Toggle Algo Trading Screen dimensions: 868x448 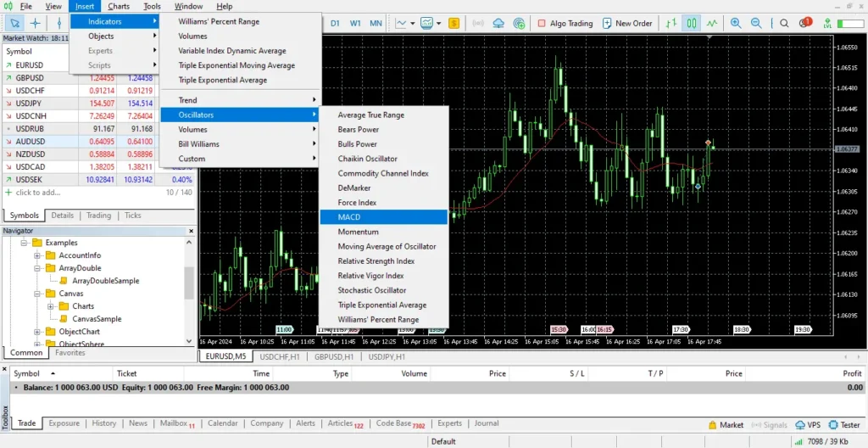pyautogui.click(x=565, y=23)
